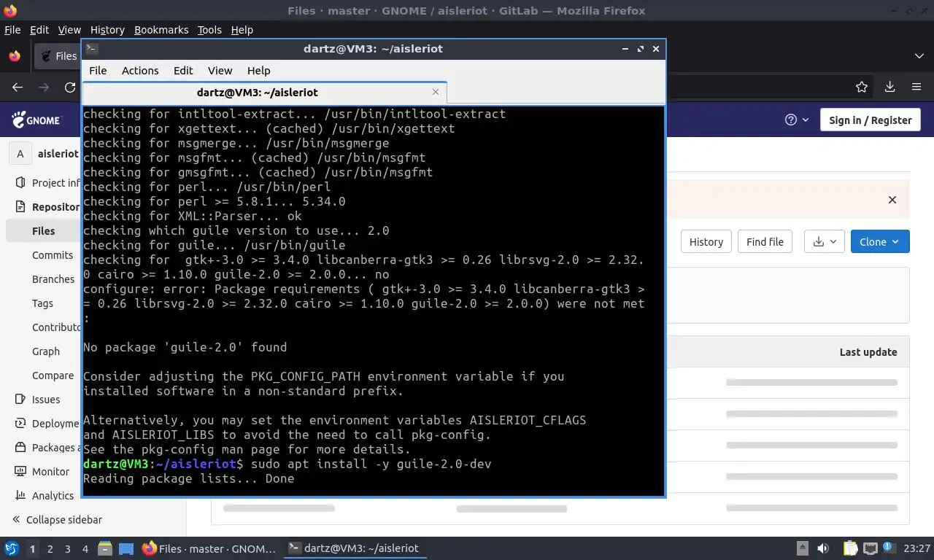Viewport: 934px width, 560px height.
Task: Open the GitLab help dropdown
Action: click(x=797, y=120)
